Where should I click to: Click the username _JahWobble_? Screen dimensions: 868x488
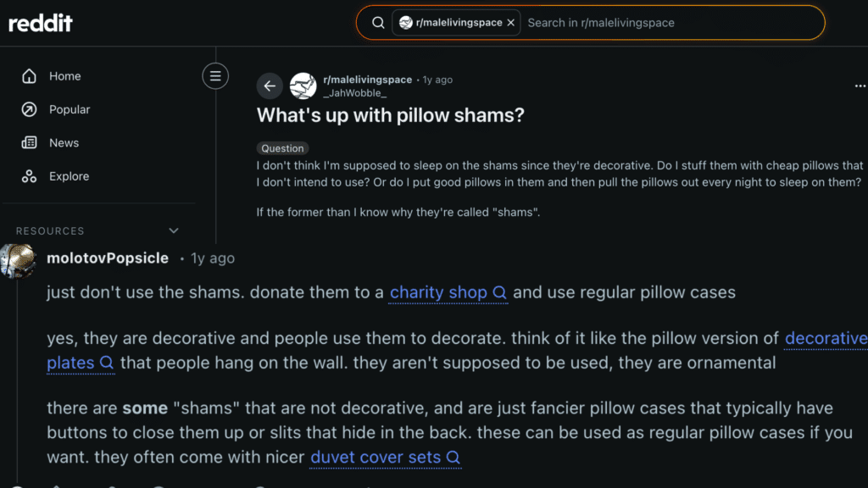pyautogui.click(x=354, y=93)
